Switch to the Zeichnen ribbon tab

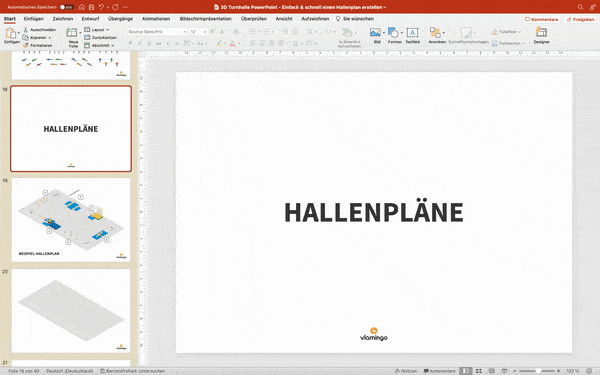click(x=63, y=18)
